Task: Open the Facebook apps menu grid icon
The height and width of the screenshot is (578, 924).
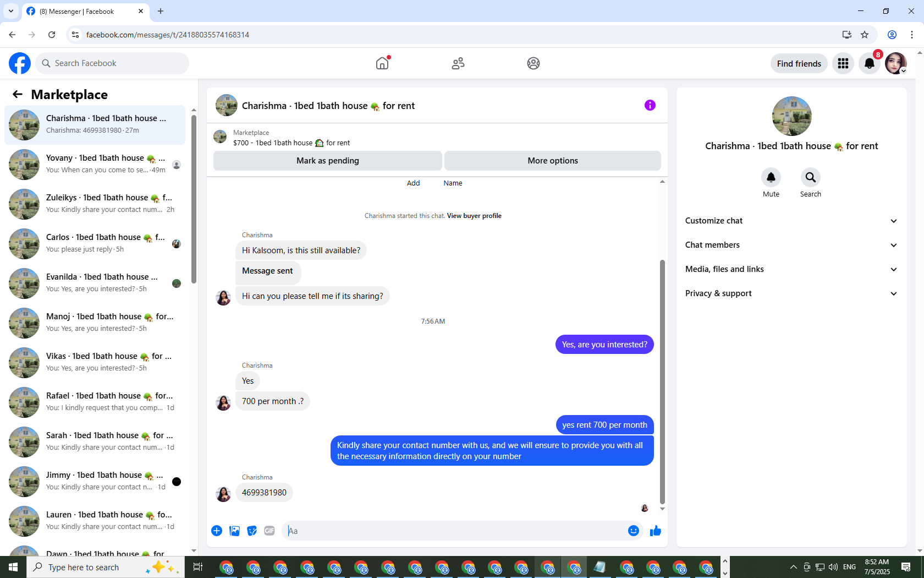Action: coord(843,63)
